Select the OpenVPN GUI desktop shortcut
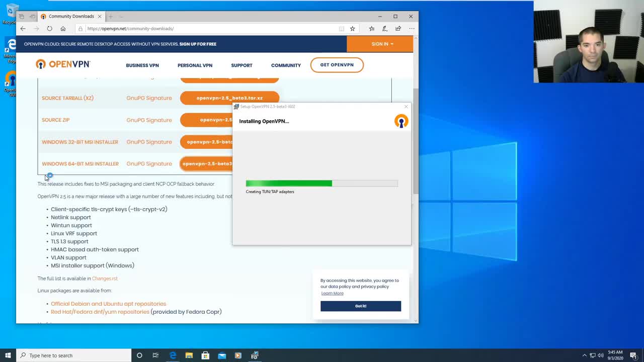This screenshot has height=362, width=644. [x=10, y=84]
